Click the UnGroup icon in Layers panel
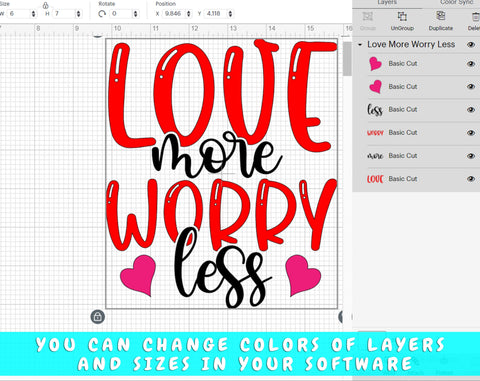The width and height of the screenshot is (480, 381). click(402, 16)
